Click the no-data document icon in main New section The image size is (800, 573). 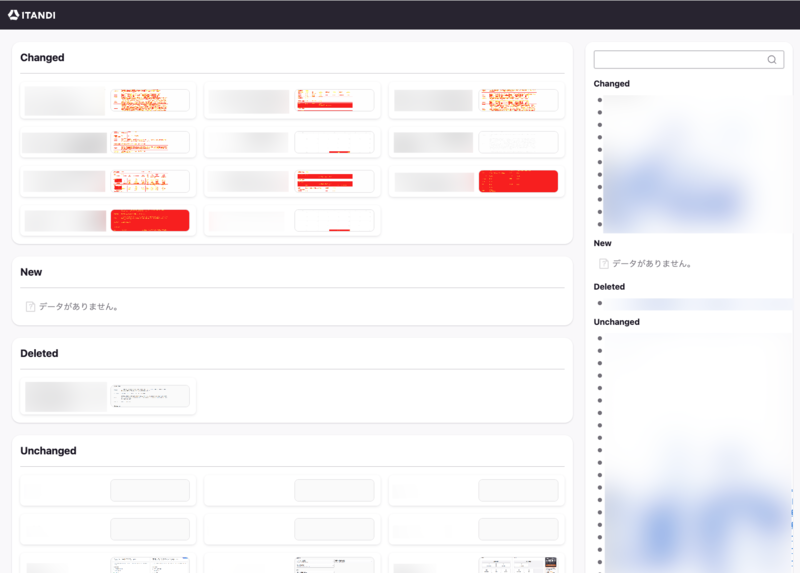point(30,307)
